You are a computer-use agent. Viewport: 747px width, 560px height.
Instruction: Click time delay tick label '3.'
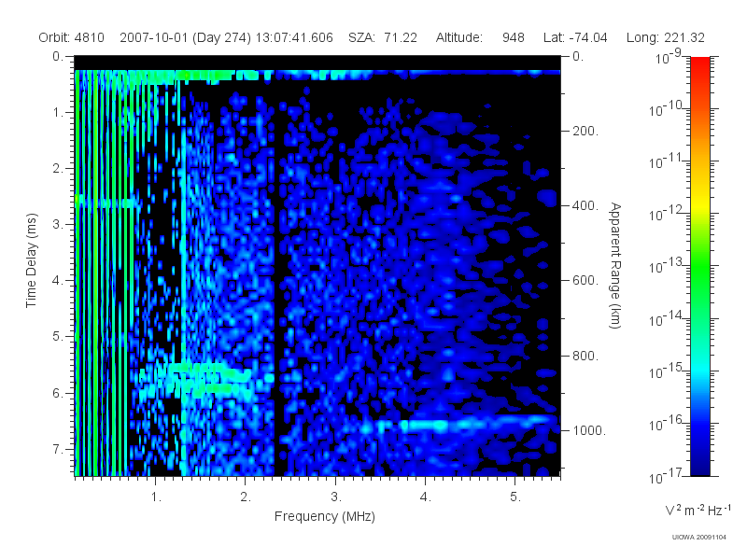click(x=58, y=224)
